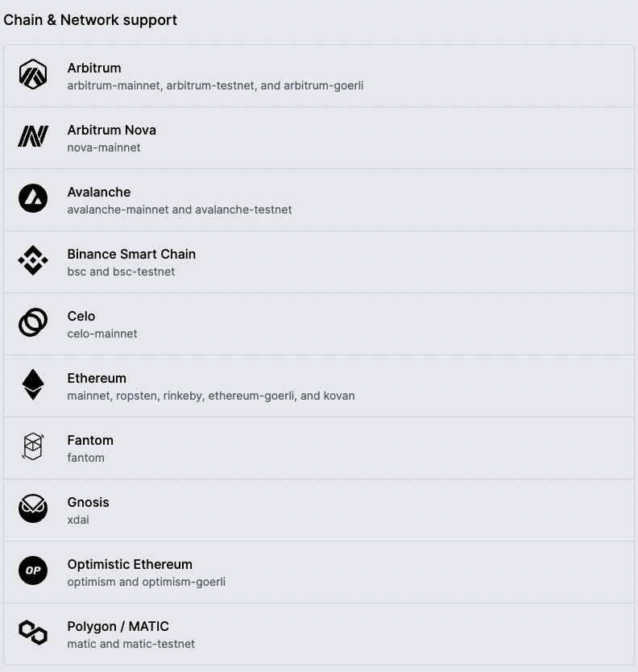
Task: Open the Arbitrum Nova title
Action: point(112,130)
